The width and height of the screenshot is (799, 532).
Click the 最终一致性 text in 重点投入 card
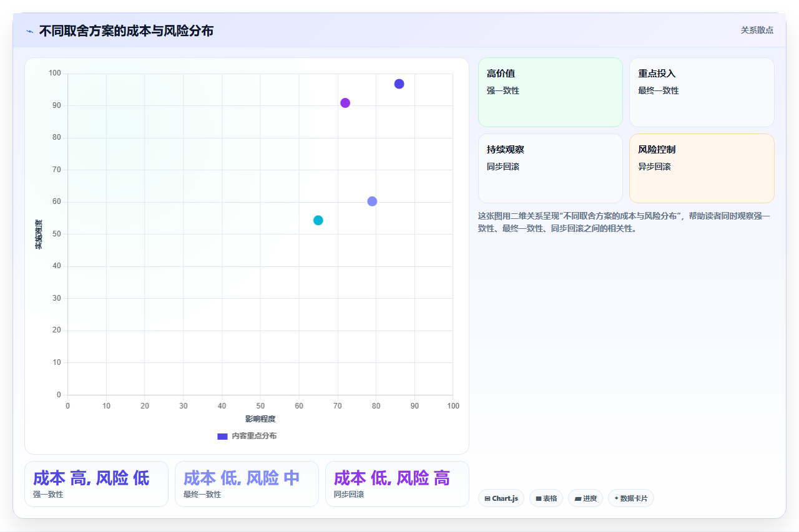(659, 90)
